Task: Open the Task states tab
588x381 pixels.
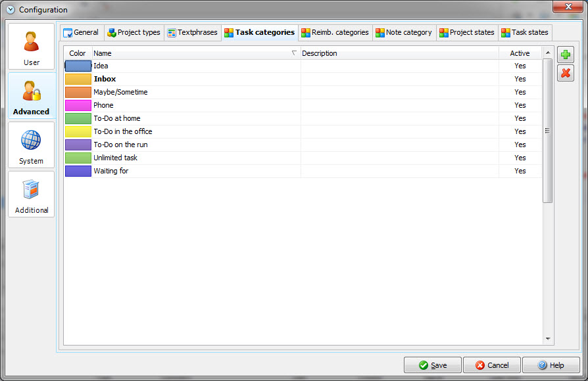Action: pyautogui.click(x=524, y=32)
